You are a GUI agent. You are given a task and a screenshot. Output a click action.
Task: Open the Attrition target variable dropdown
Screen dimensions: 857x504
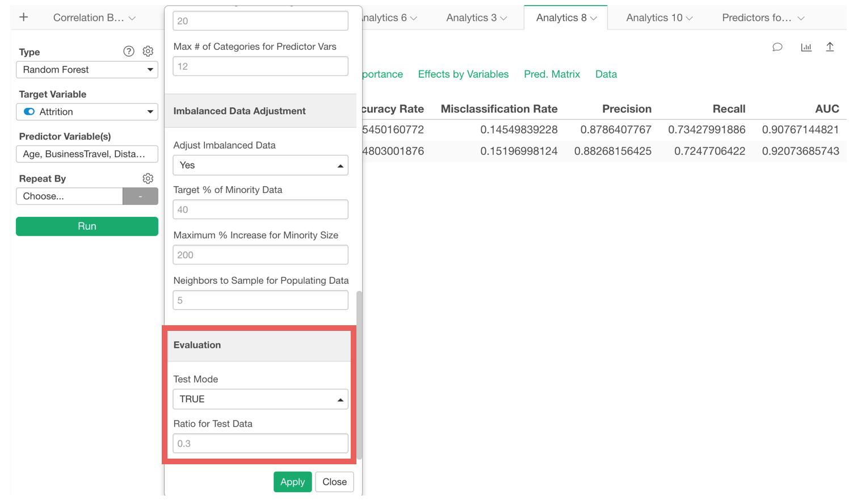[x=87, y=112]
